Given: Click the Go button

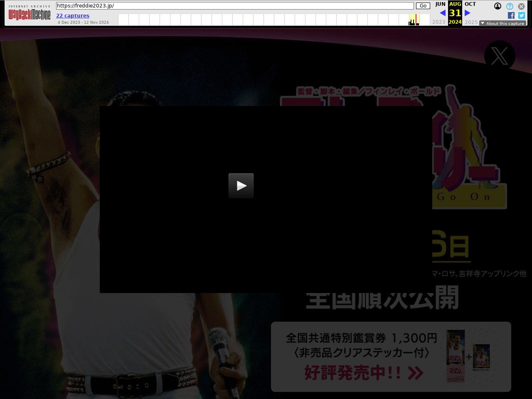Looking at the screenshot, I should tap(423, 6).
